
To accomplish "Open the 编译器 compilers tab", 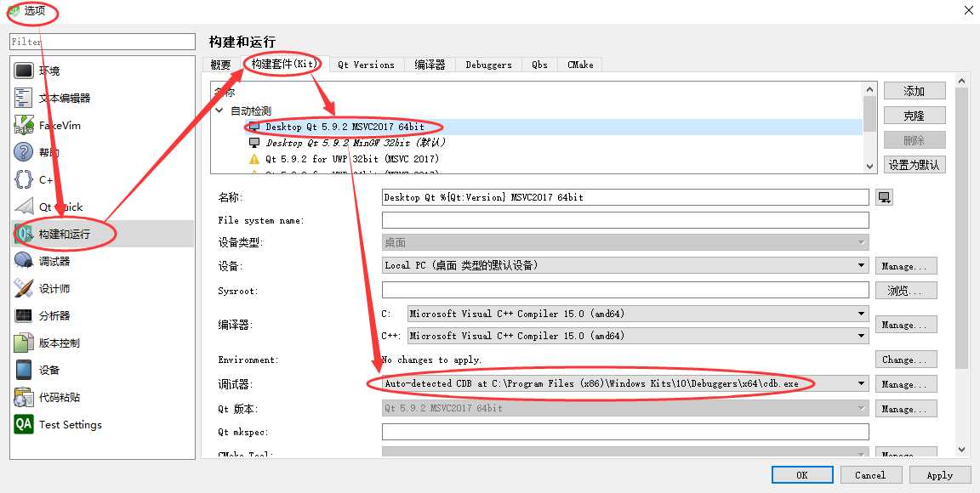I will coord(430,65).
